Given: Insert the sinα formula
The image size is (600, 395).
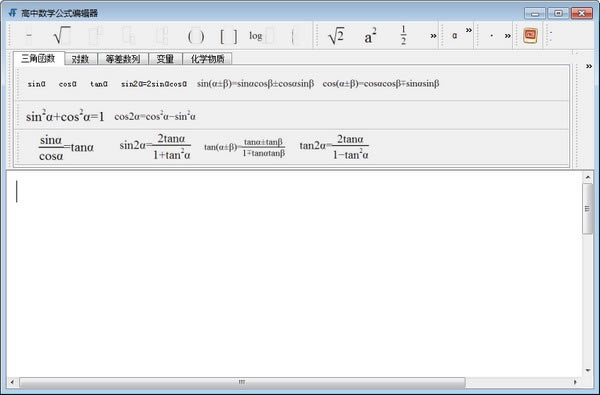Looking at the screenshot, I should coord(36,84).
